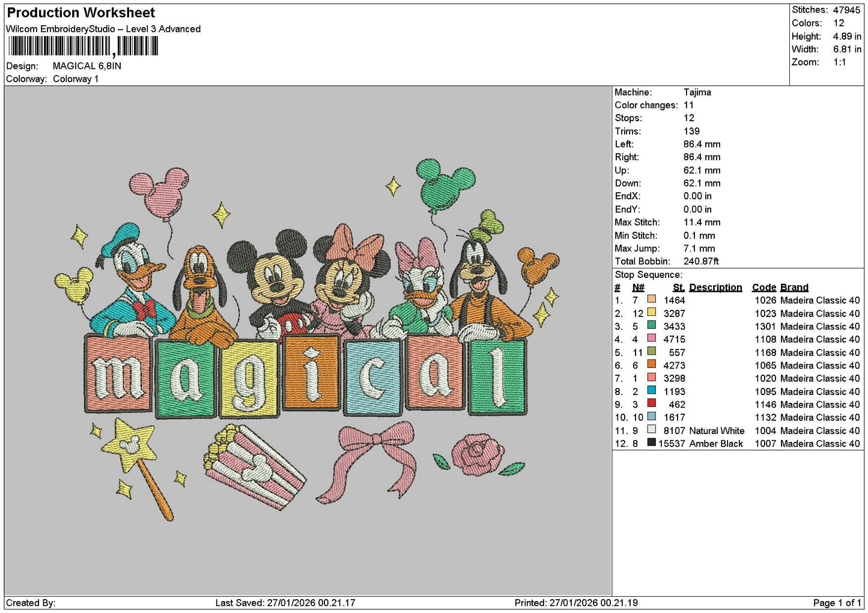This screenshot has width=868, height=613.
Task: Click the Page 1 of 1 indicator
Action: (837, 603)
